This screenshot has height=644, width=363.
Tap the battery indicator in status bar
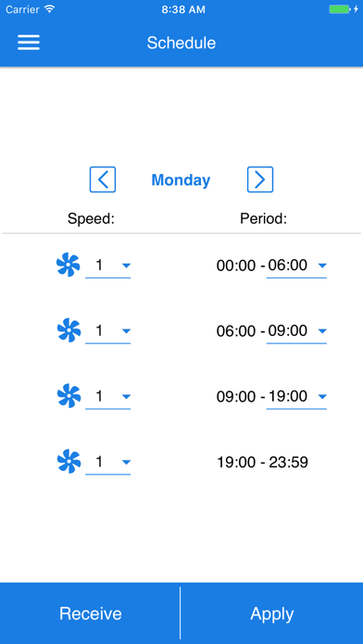point(340,9)
